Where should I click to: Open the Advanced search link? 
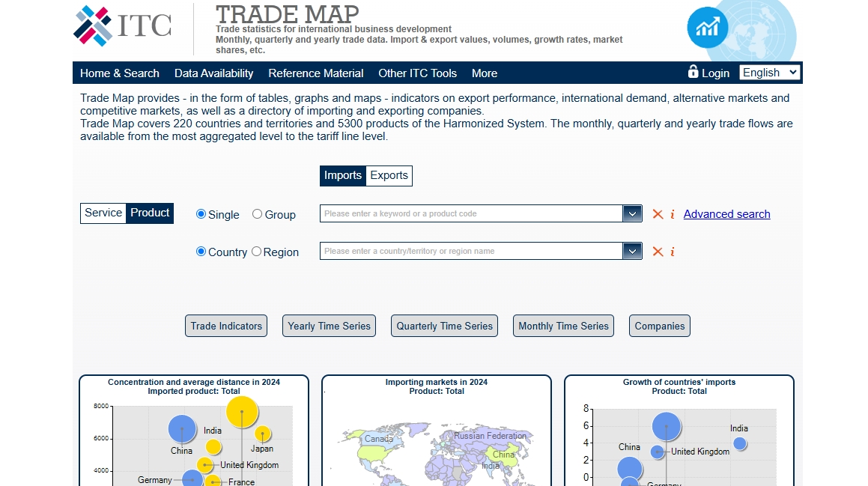727,214
